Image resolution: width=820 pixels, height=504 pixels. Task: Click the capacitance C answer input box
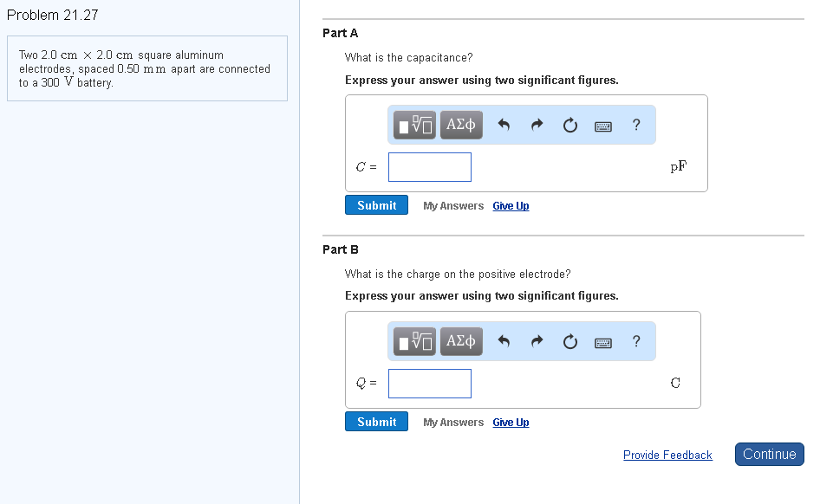(430, 167)
